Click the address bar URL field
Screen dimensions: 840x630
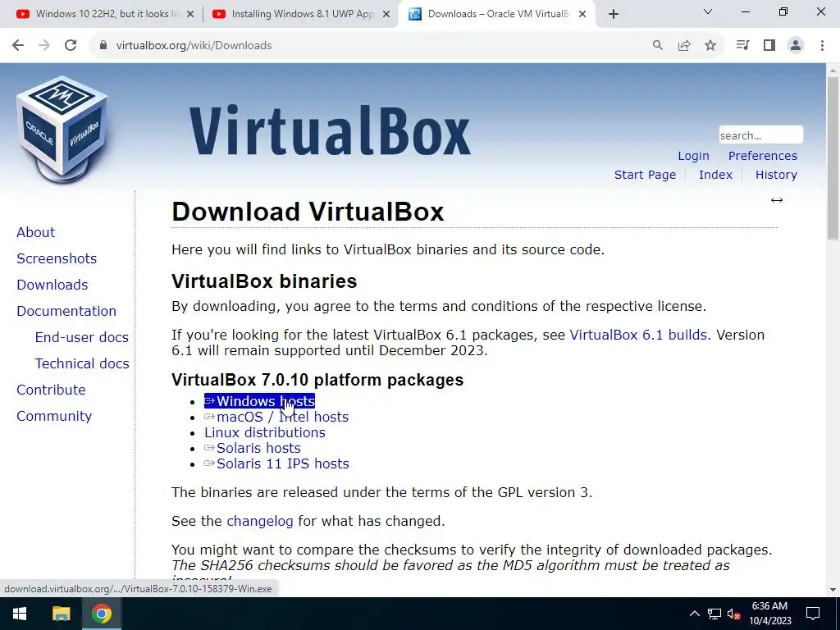pyautogui.click(x=375, y=46)
